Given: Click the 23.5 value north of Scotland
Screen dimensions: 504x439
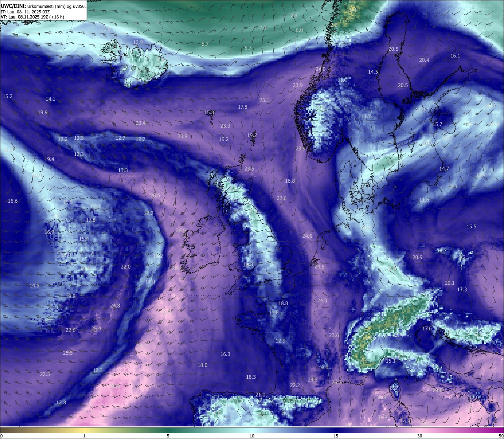Looking at the screenshot, I should click(x=249, y=169).
